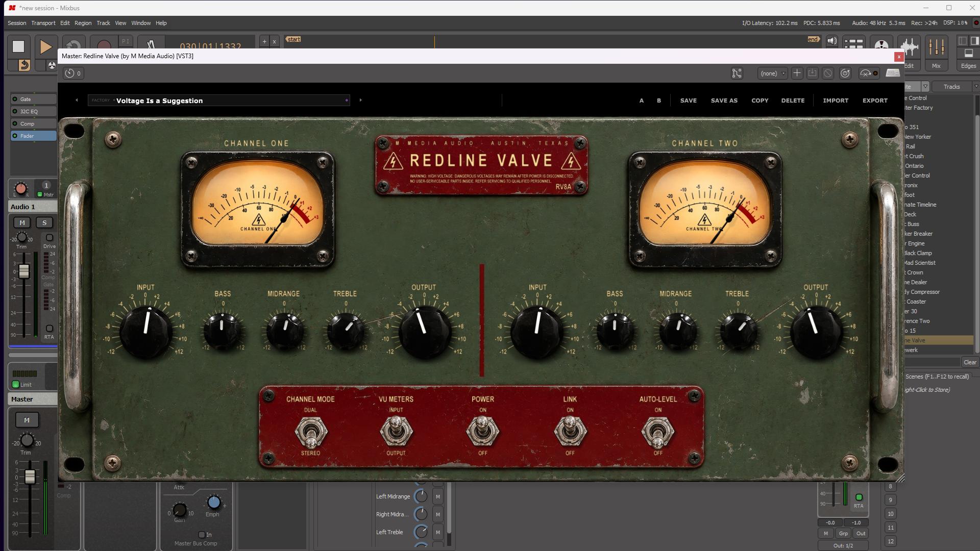The image size is (980, 551).
Task: Click the IMPORT preset button
Action: (x=836, y=101)
